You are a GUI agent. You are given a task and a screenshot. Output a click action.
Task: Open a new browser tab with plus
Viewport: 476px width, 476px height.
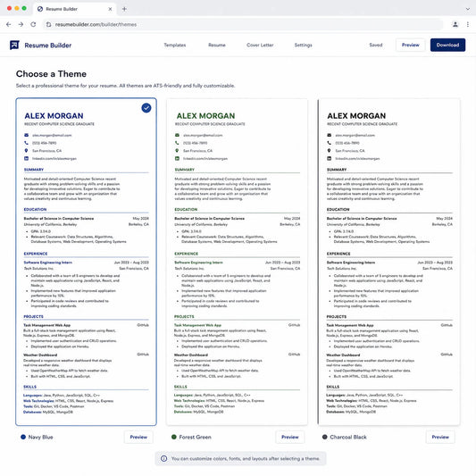(x=124, y=9)
